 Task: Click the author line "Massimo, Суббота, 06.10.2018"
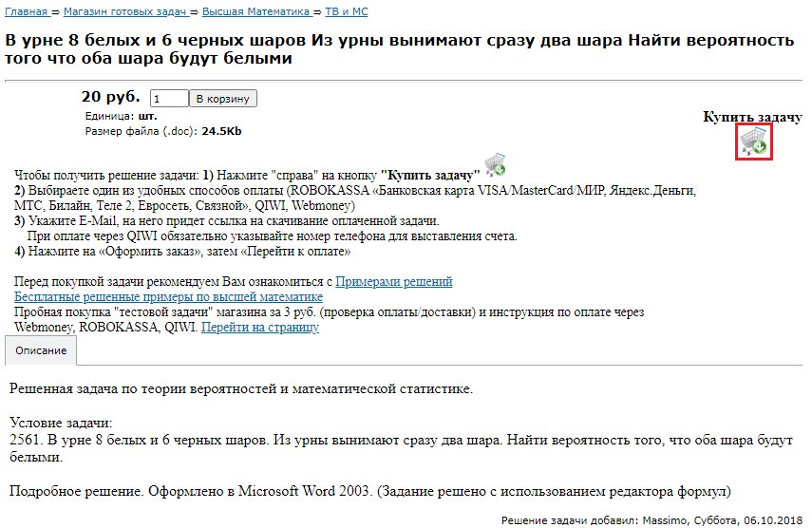[x=723, y=520]
